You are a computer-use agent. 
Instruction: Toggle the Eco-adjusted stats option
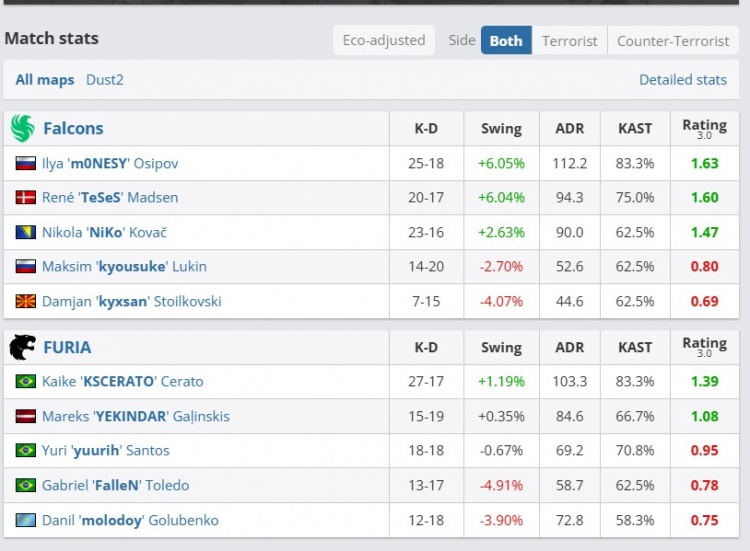pyautogui.click(x=384, y=41)
